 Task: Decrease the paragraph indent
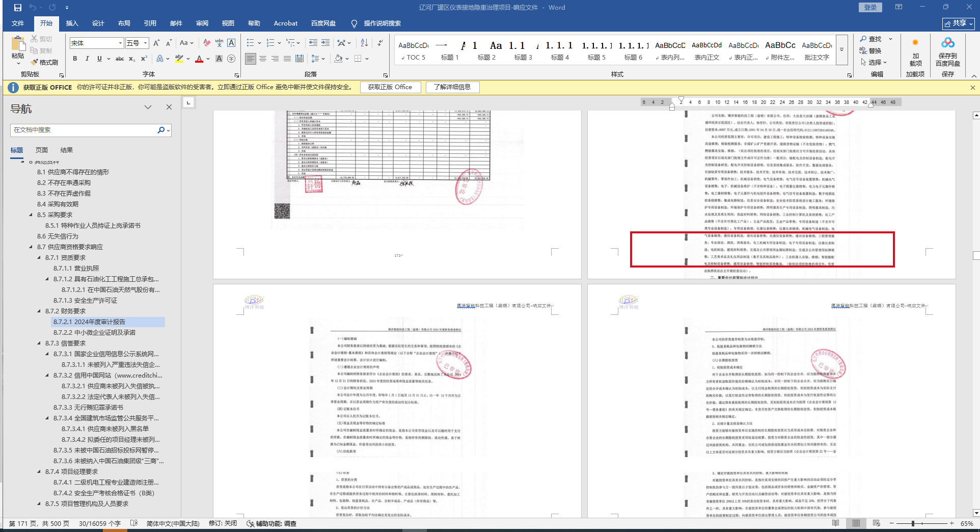313,43
